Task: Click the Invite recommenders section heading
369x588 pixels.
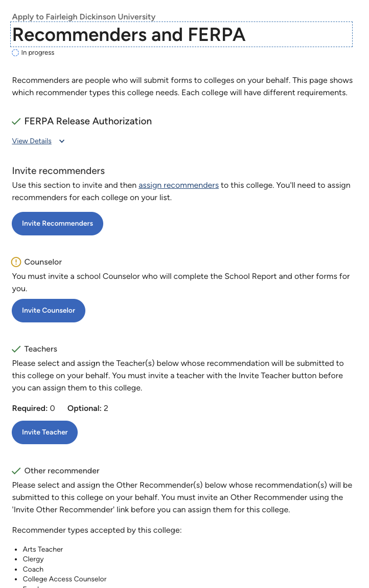Action: pos(58,171)
